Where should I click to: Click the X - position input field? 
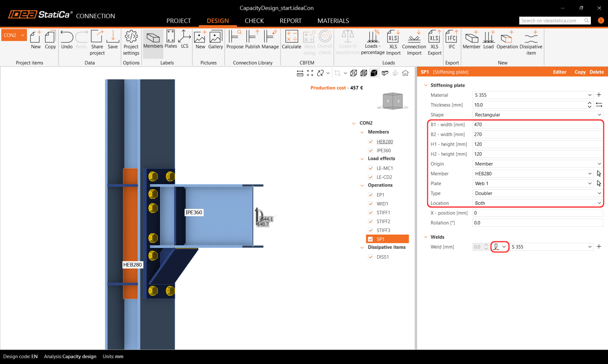538,213
